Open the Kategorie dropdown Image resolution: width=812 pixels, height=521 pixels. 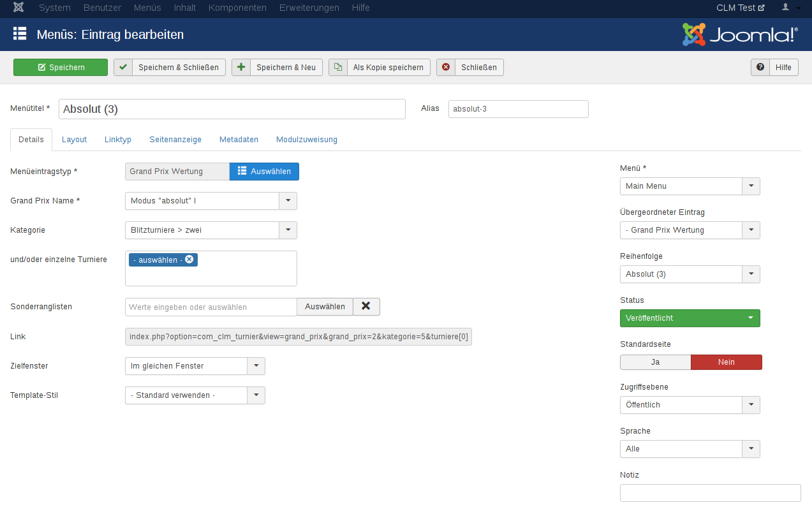288,230
